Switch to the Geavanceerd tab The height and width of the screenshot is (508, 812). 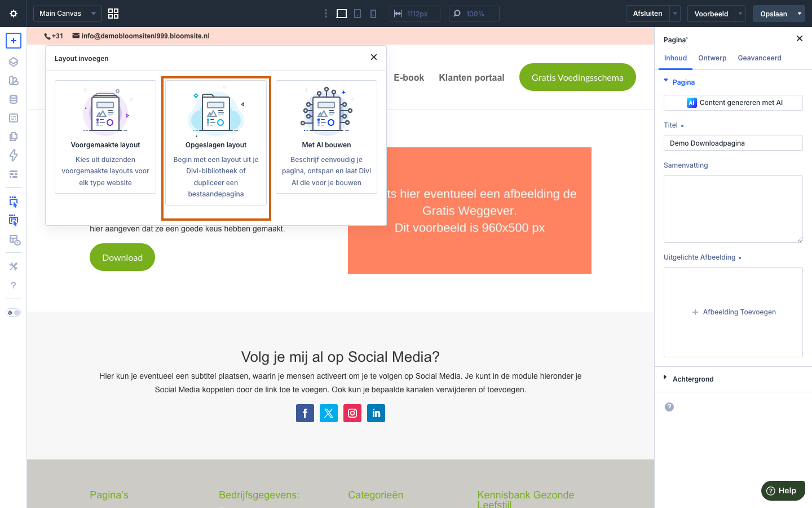click(760, 58)
